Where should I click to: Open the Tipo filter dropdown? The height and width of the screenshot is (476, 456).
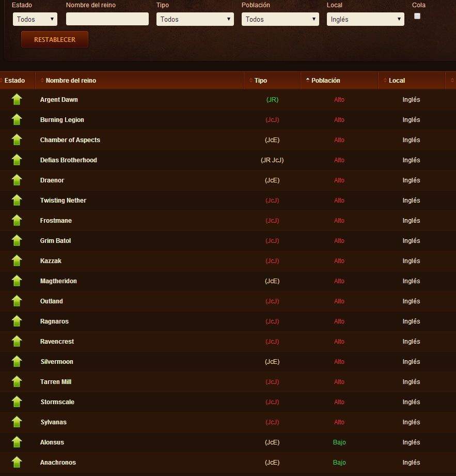(x=195, y=19)
